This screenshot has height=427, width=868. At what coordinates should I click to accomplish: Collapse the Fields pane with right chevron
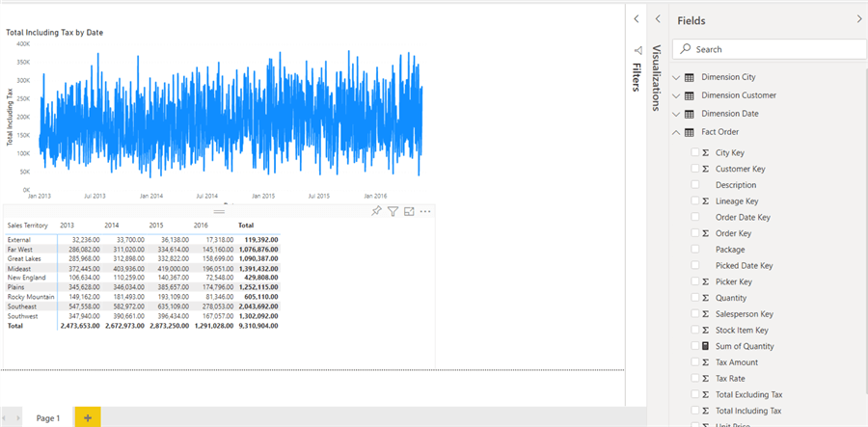coord(858,19)
